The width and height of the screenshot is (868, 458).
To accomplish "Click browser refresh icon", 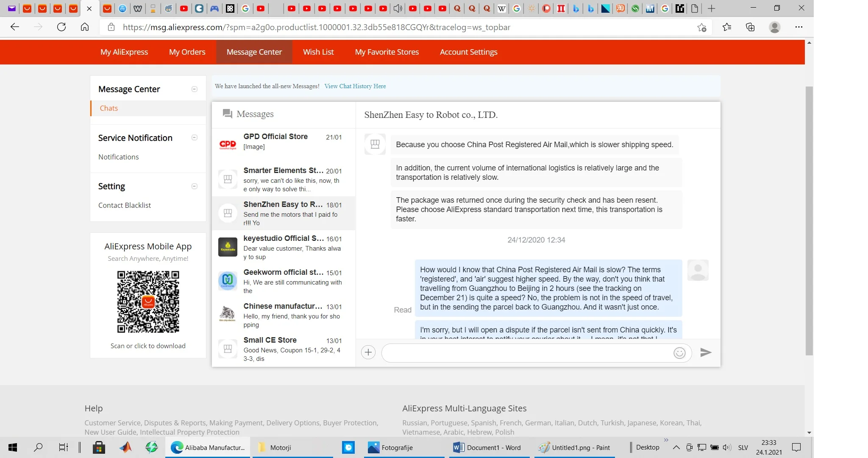I will [x=61, y=27].
